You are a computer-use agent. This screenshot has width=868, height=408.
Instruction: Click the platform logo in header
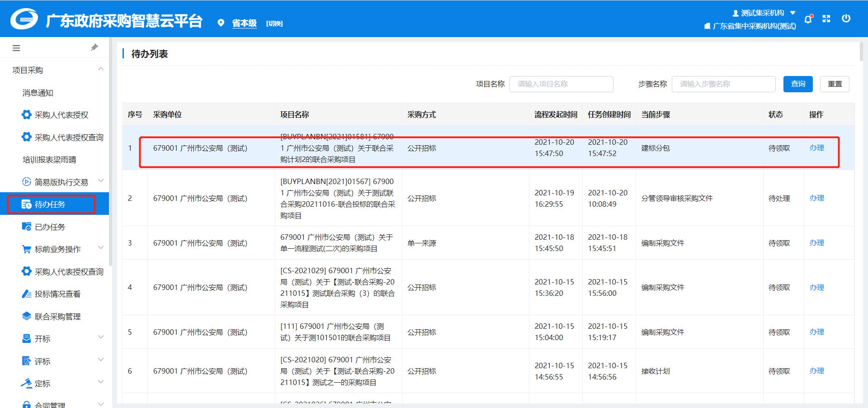point(24,19)
